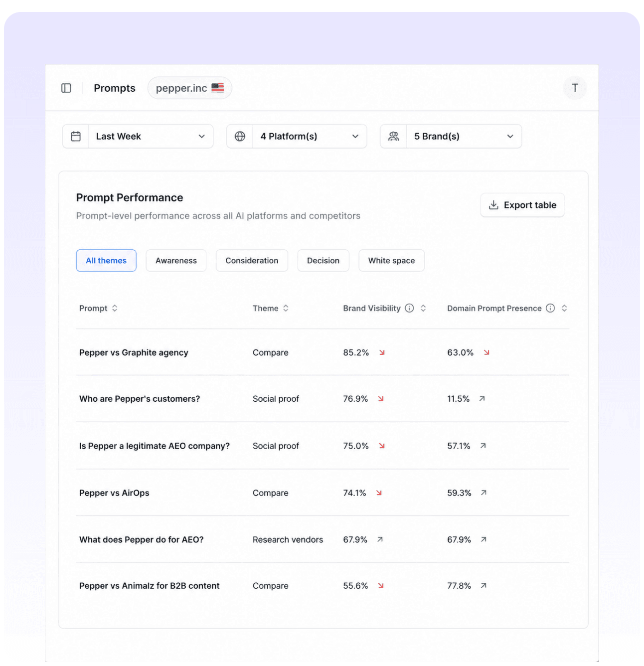Click the globe icon beside 4 Platform(s)
Image resolution: width=644 pixels, height=666 pixels.
[240, 136]
